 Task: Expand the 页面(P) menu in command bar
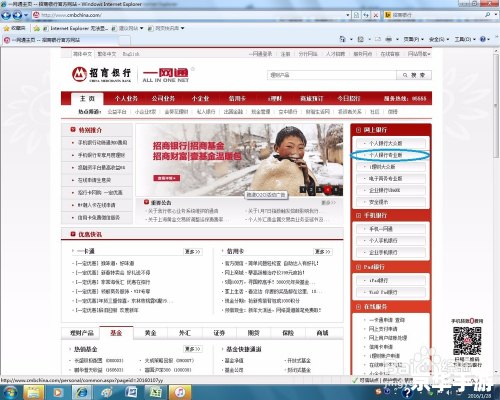(x=414, y=39)
